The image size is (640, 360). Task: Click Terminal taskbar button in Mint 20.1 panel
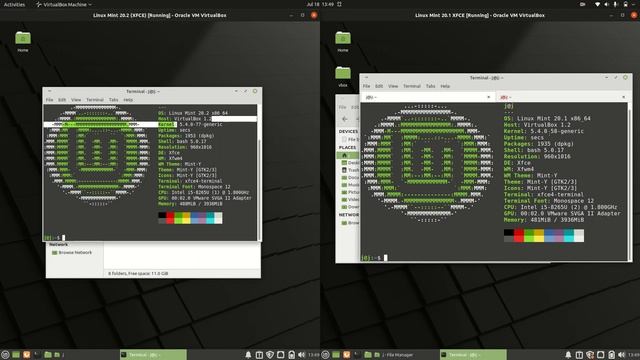pyautogui.click(x=473, y=355)
